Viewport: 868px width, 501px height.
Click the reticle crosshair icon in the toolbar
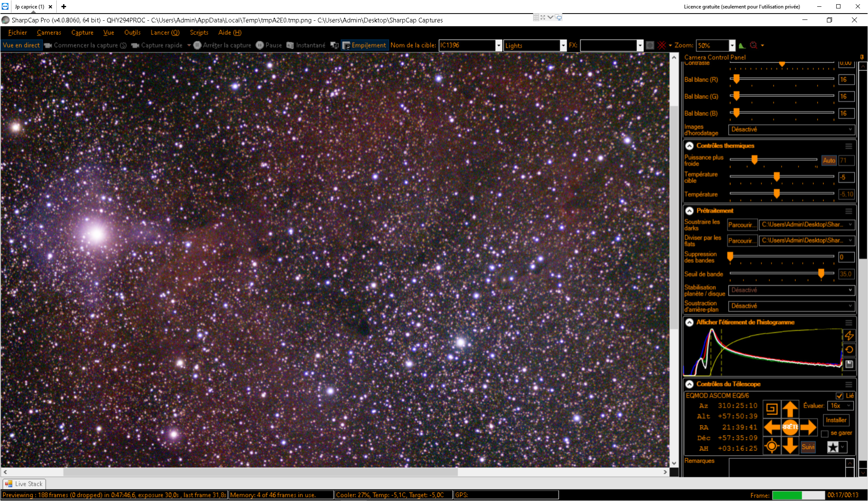(x=662, y=45)
